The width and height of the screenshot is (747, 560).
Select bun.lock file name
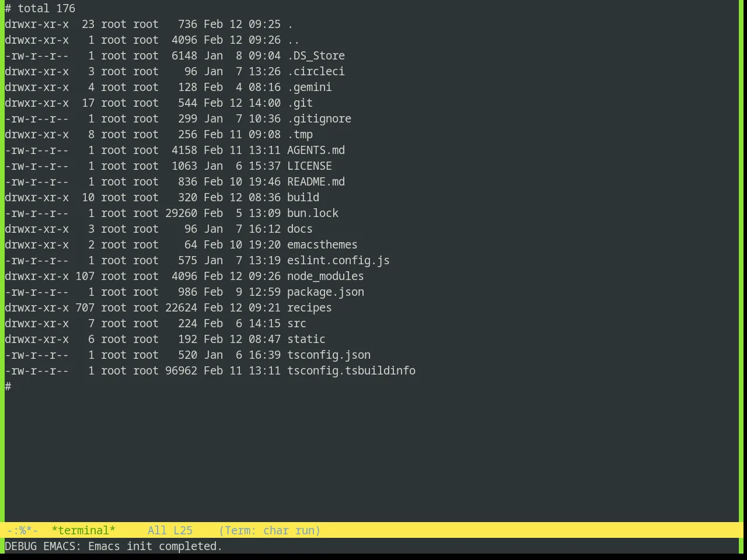[313, 213]
